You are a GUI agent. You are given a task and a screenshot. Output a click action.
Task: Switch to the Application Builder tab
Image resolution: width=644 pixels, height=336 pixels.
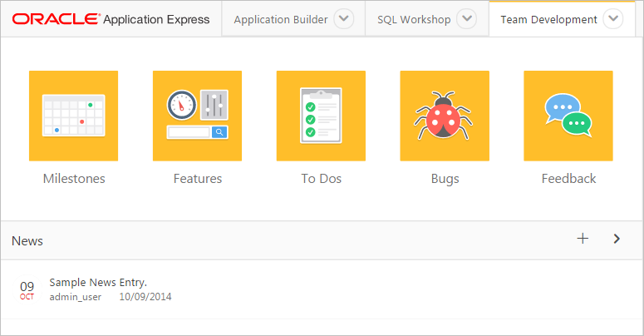[x=280, y=19]
